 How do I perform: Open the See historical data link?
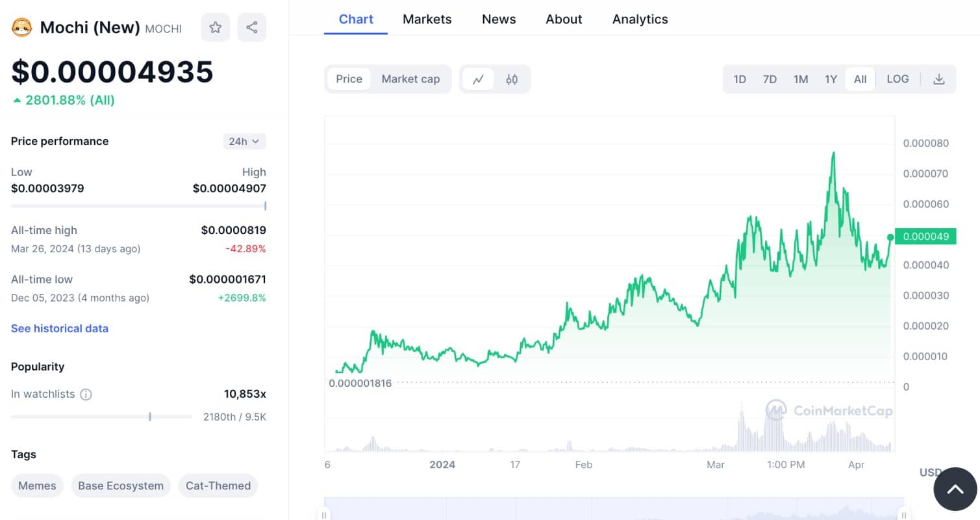[60, 328]
